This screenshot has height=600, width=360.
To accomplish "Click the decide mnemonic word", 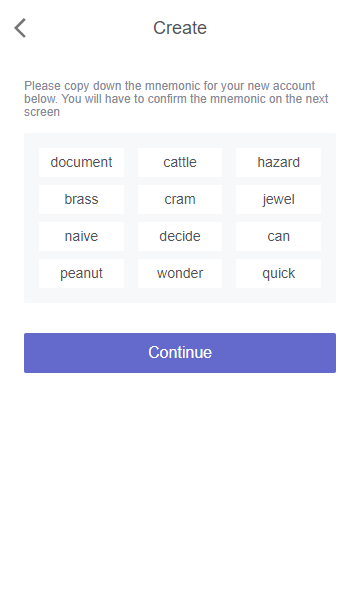I will [180, 236].
